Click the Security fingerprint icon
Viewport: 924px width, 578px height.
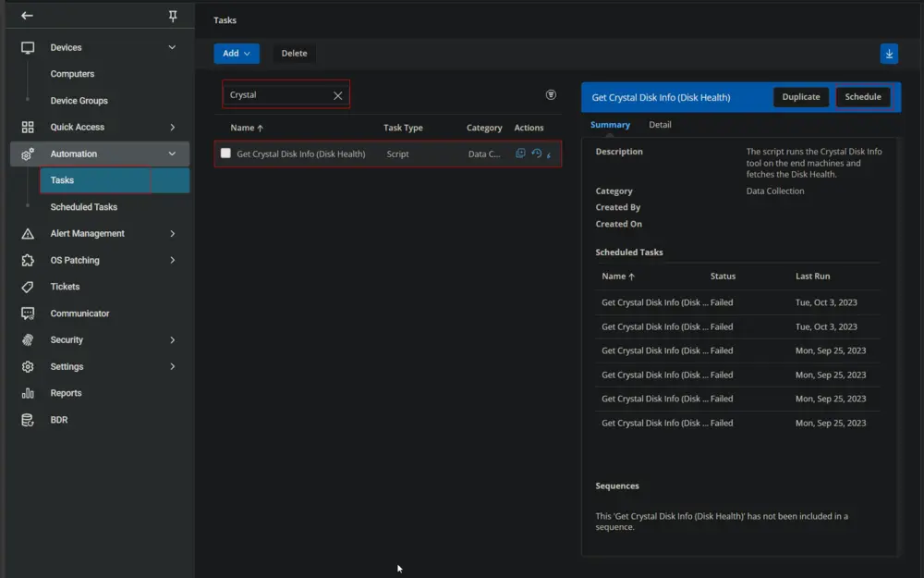pos(28,340)
